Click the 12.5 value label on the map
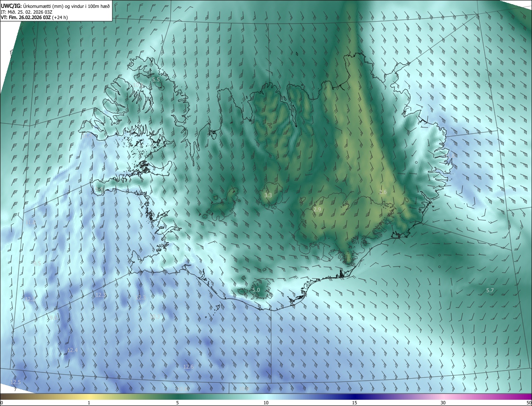This screenshot has height=406, width=532. tap(15, 382)
